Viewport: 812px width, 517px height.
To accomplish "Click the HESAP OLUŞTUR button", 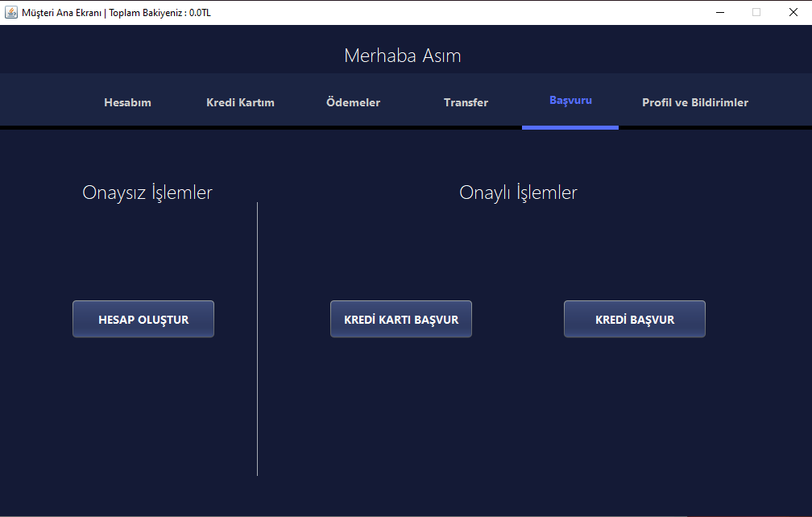I will [x=143, y=320].
